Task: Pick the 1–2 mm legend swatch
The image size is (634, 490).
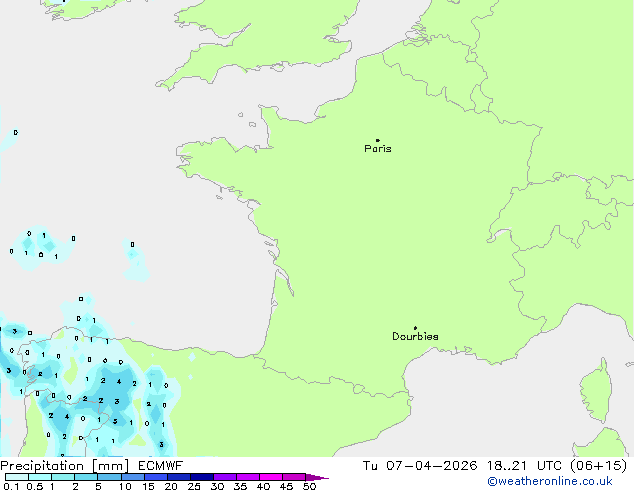Action: coord(63,477)
